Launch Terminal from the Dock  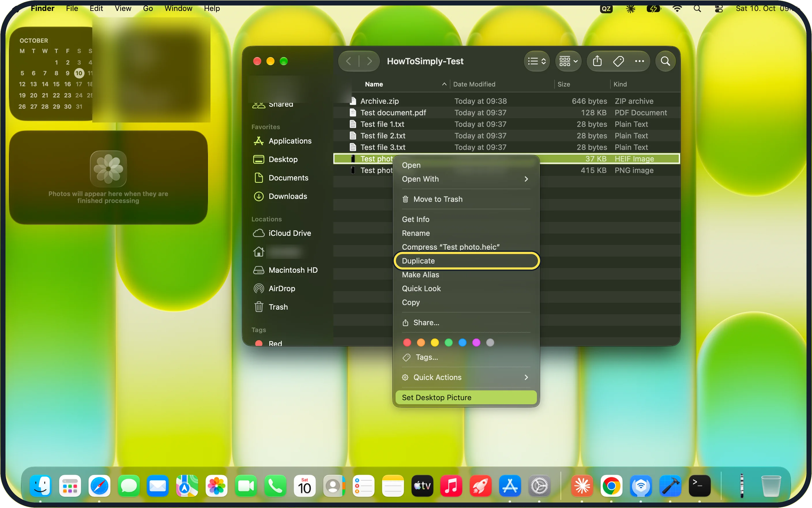[x=700, y=486]
